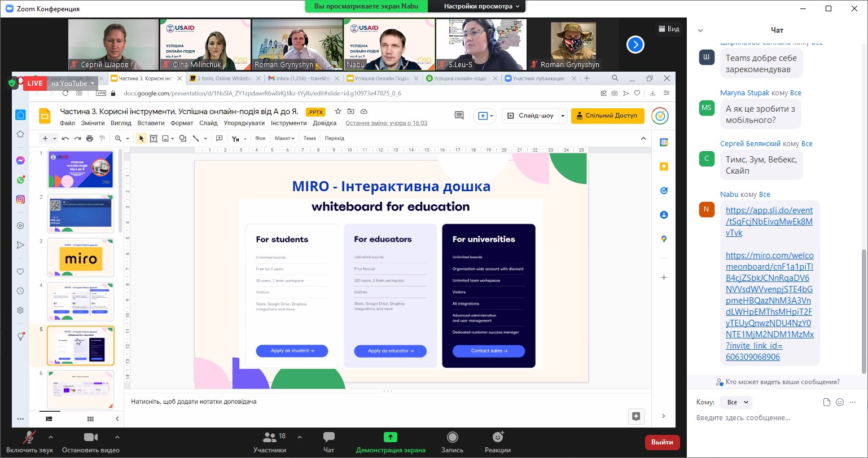The image size is (868, 458).
Task: Expand audio options arrow beside microphone
Action: 51,437
